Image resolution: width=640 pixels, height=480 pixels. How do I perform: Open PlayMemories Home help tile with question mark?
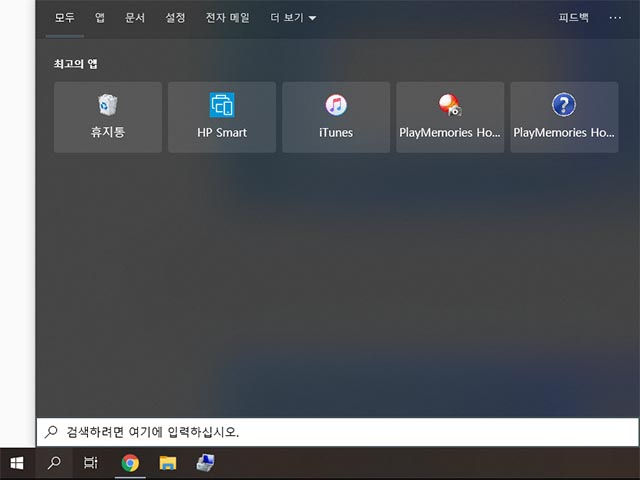(564, 117)
